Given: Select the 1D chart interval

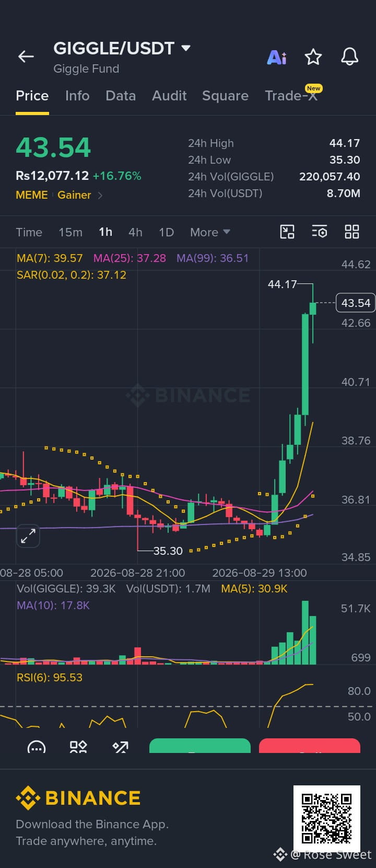Looking at the screenshot, I should click(x=166, y=232).
